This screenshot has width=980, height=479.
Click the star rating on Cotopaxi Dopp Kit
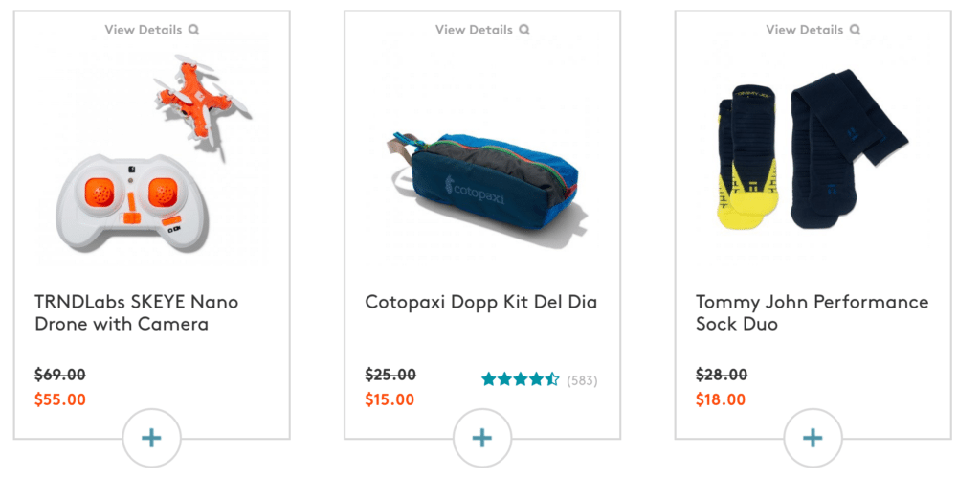click(x=520, y=379)
